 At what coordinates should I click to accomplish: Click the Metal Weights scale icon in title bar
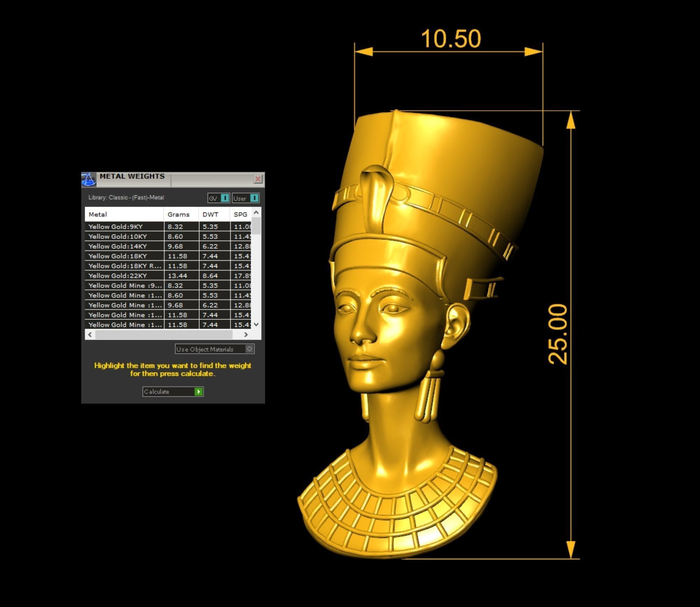(x=89, y=179)
